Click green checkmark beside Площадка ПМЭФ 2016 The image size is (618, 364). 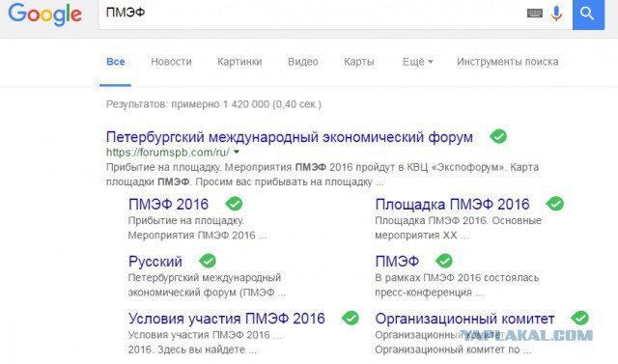click(x=555, y=204)
